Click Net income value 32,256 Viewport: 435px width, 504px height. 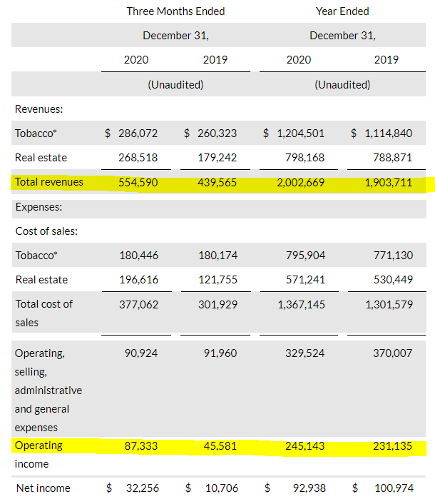pos(143,488)
